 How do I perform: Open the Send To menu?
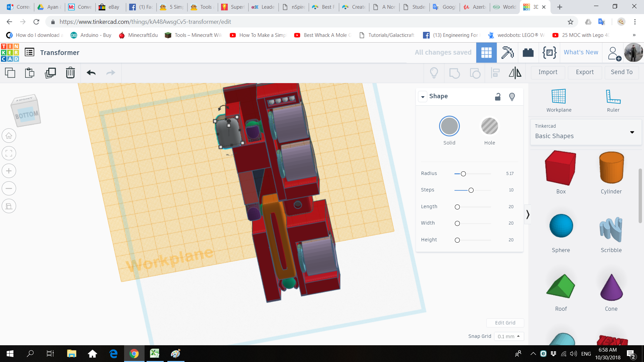coord(622,72)
